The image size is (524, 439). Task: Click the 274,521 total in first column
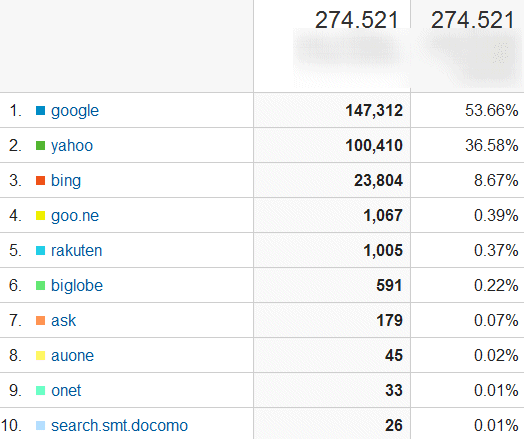pyautogui.click(x=356, y=19)
